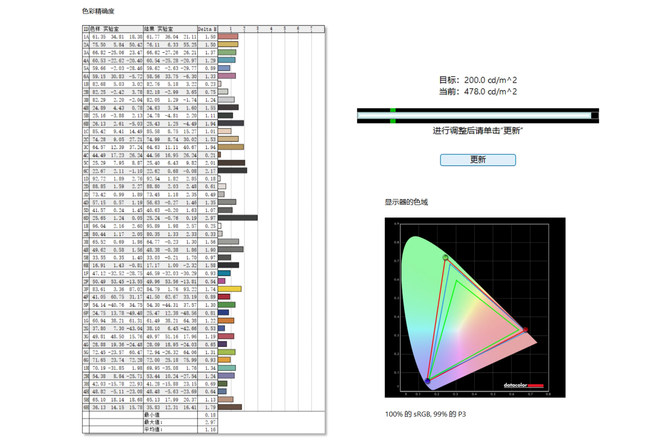Open the monitor color gamut chart
The height and width of the screenshot is (447, 670).
[x=475, y=307]
